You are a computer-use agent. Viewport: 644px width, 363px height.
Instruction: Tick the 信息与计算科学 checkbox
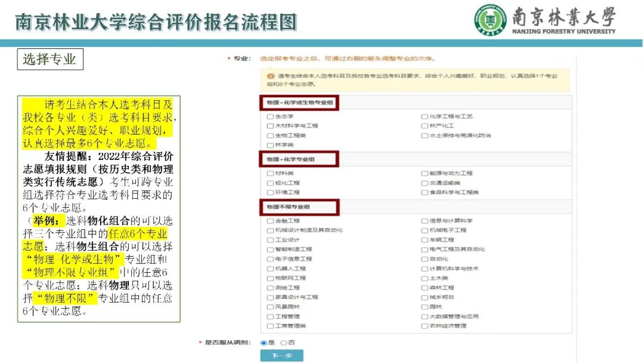point(425,221)
